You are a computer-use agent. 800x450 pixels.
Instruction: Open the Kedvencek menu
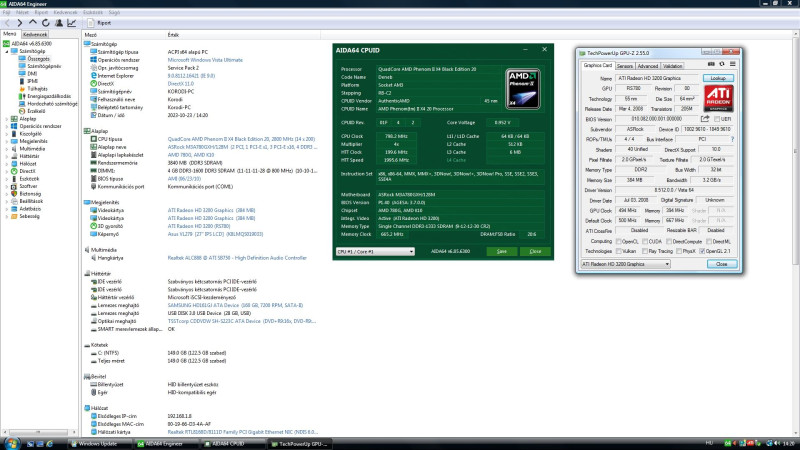[65, 12]
